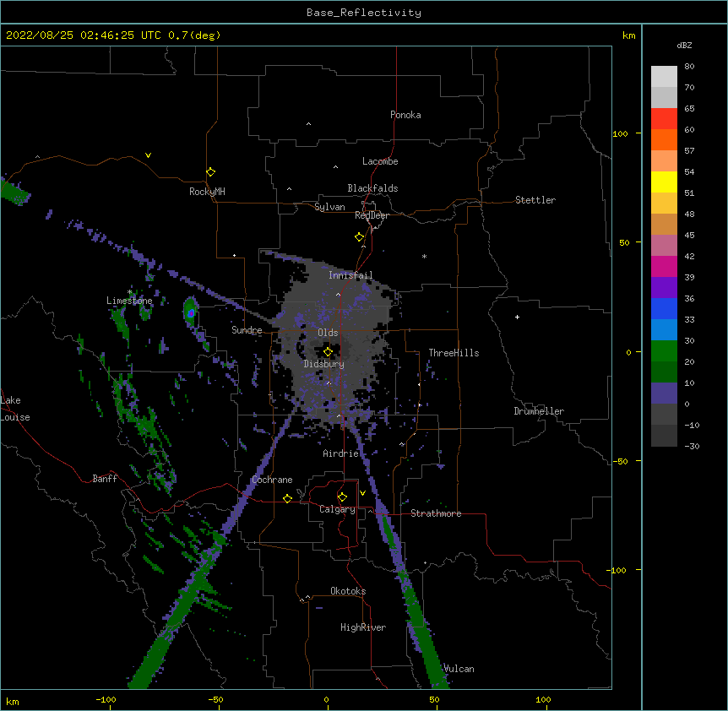Select the Sylvan label

click(329, 207)
